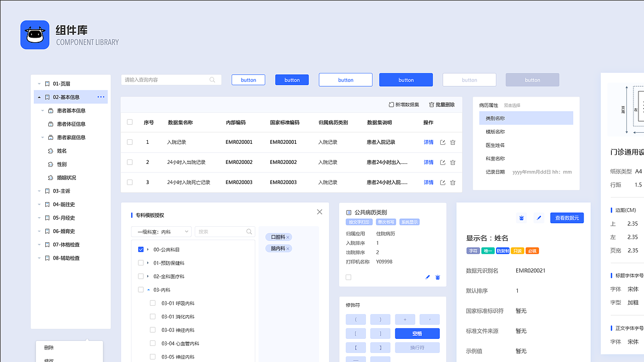
Task: Select 类别名称 in the 病历属性 list
Action: (x=526, y=118)
